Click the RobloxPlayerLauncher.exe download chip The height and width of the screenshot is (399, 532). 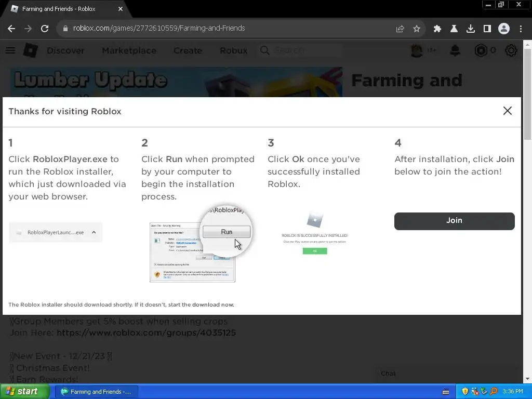[x=55, y=232]
